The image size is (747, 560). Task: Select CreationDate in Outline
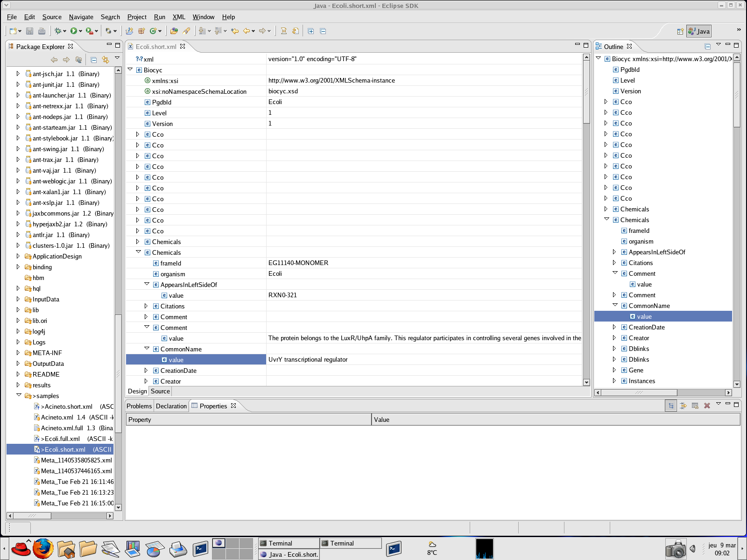coord(647,327)
